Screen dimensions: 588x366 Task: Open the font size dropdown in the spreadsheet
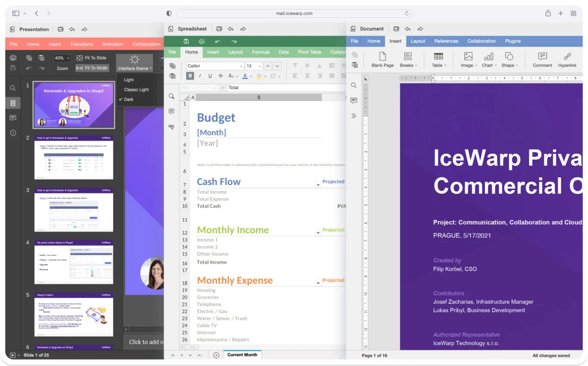tap(253, 66)
